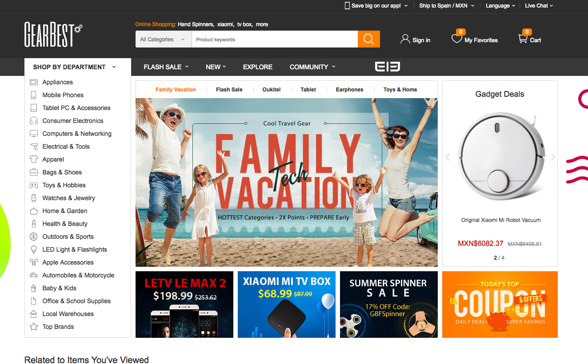588x364 pixels.
Task: Click the Product keywords search field
Action: pyautogui.click(x=274, y=40)
